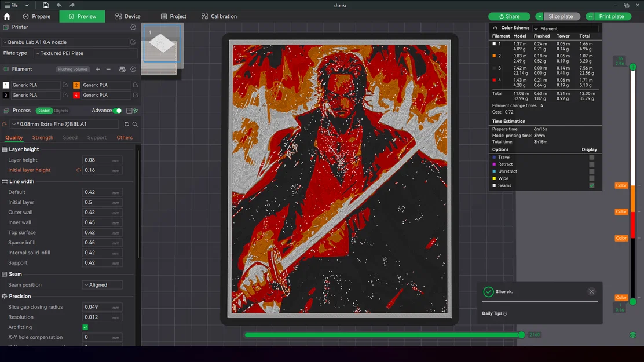Image resolution: width=644 pixels, height=362 pixels.
Task: Switch to the Device tab
Action: (127, 16)
